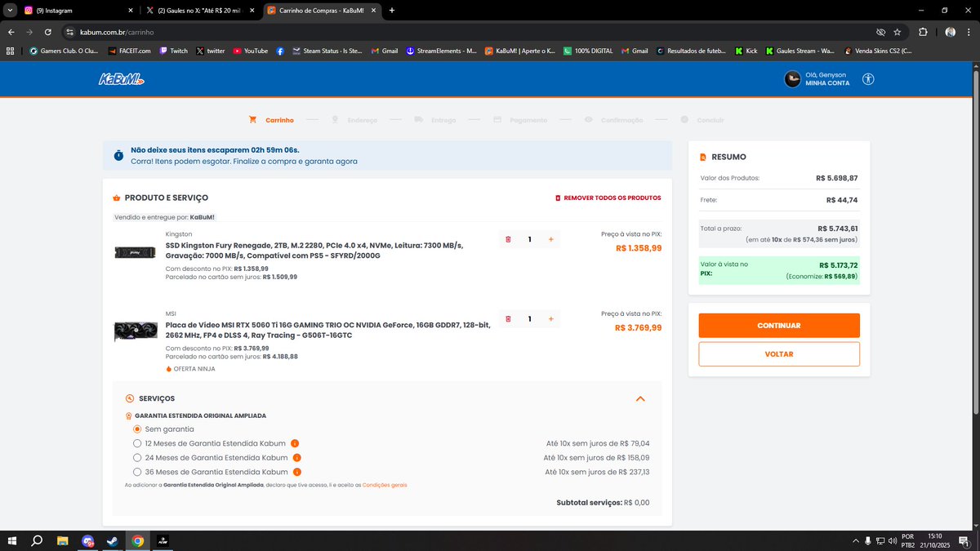Viewport: 980px width, 551px height.
Task: Switch to the Instagram tab
Action: (78, 11)
